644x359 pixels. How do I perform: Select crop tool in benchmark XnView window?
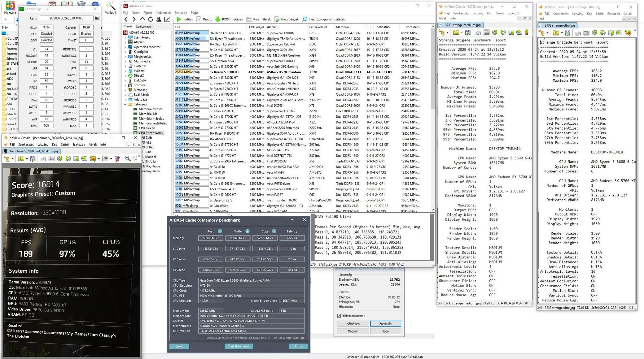click(x=51, y=159)
